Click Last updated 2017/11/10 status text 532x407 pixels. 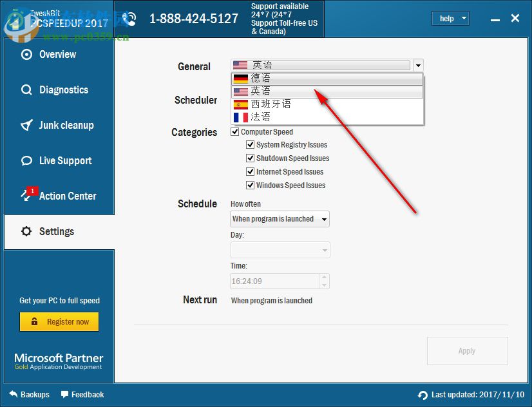pyautogui.click(x=478, y=395)
